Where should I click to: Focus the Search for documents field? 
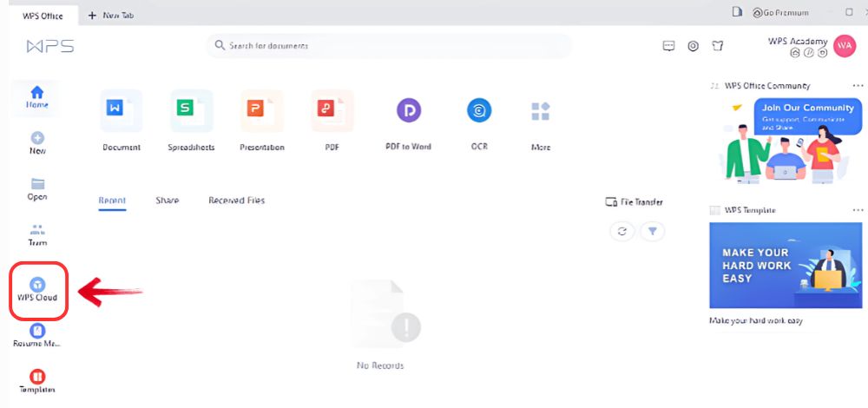389,46
